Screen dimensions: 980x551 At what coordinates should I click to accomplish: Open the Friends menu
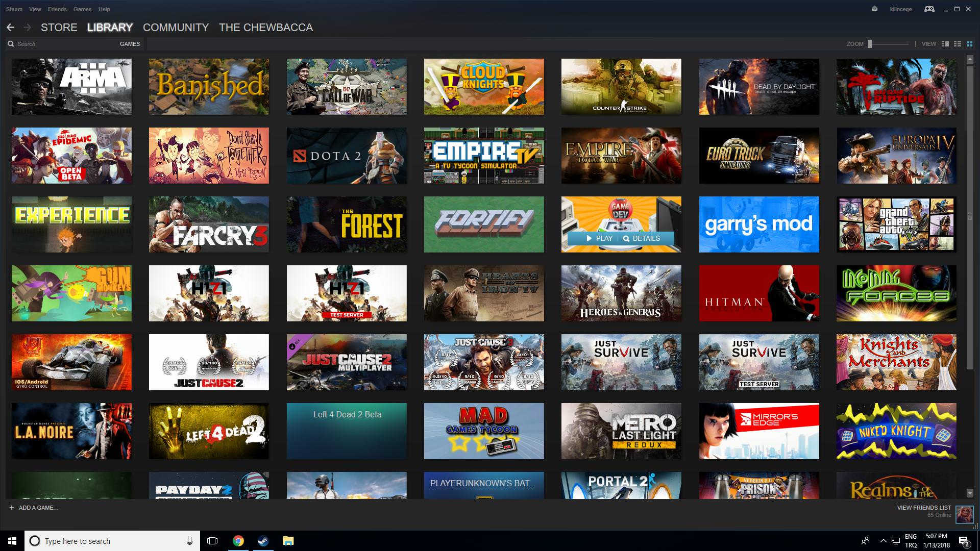pos(57,9)
